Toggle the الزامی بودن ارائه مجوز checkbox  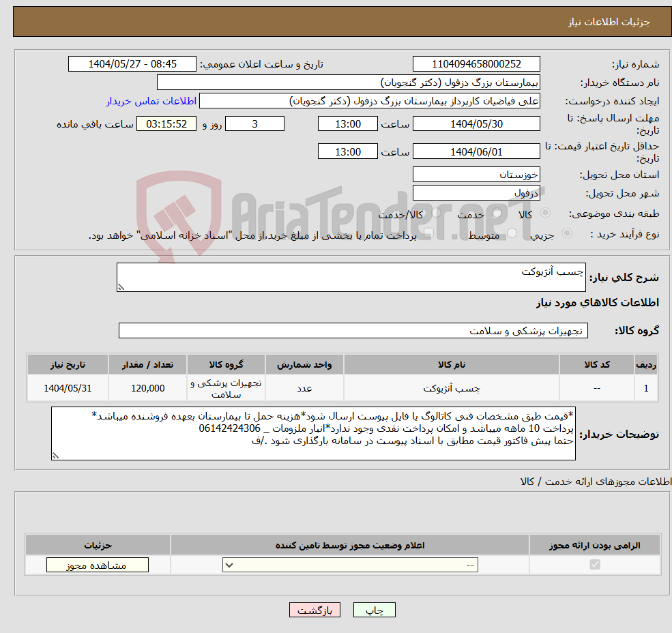594,565
